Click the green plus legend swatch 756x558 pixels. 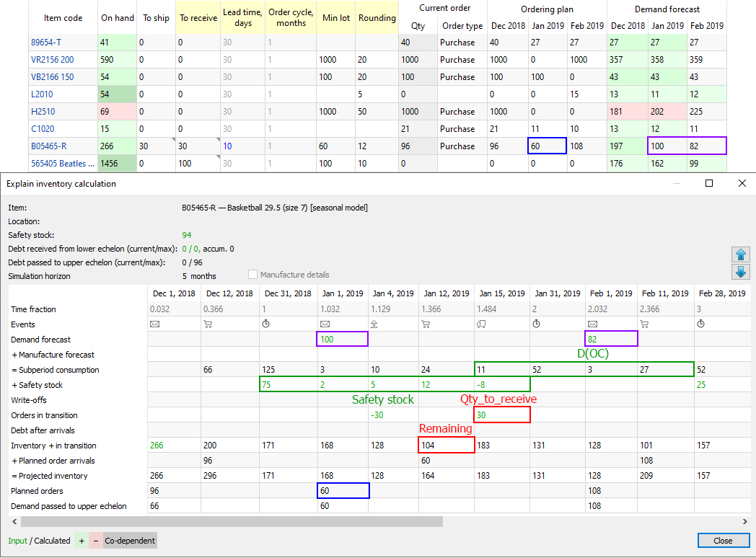82,541
